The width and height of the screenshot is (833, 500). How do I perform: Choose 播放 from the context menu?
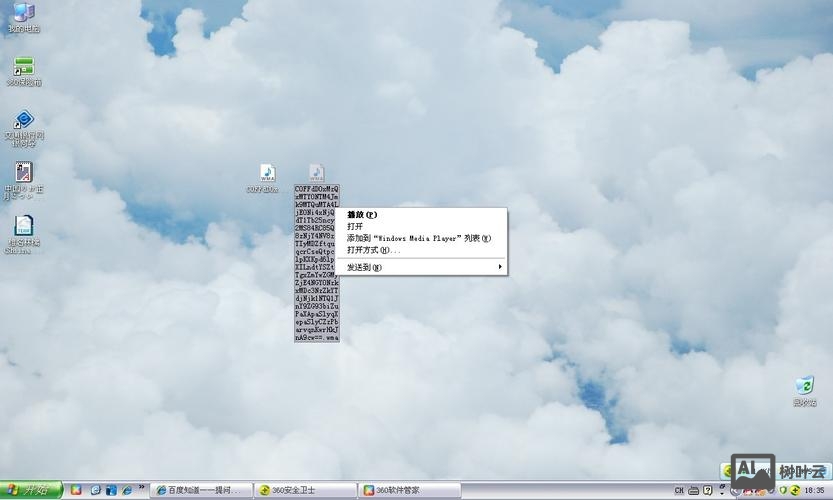coord(362,215)
